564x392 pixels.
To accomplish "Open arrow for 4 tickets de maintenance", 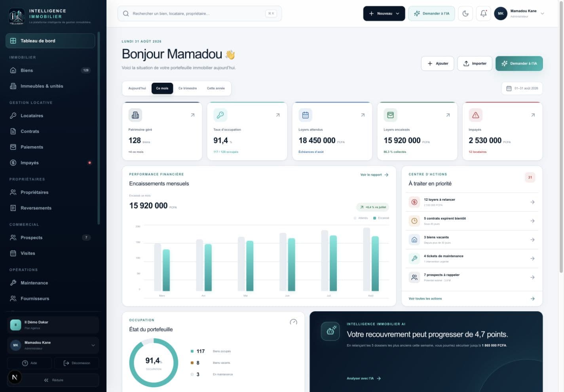I will (x=532, y=259).
